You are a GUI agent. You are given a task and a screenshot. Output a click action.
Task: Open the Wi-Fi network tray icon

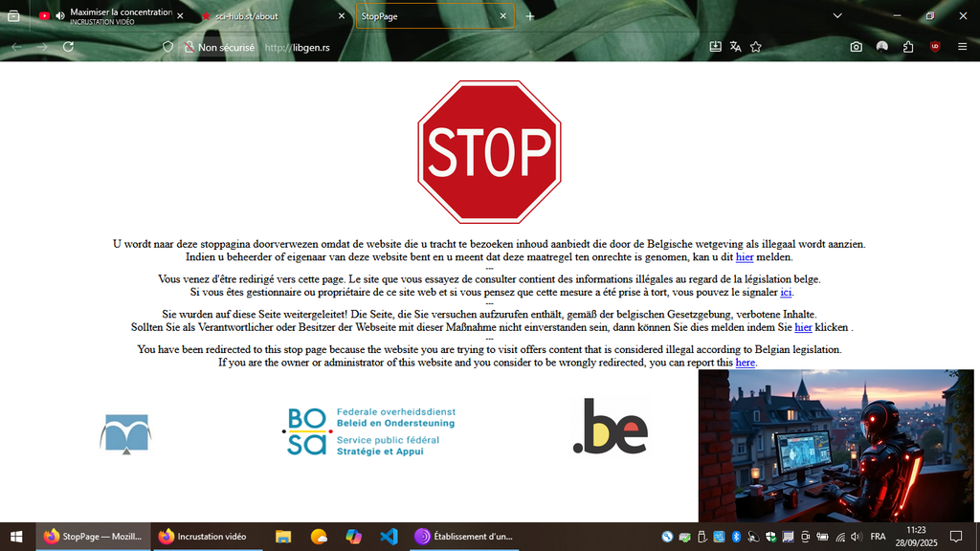pyautogui.click(x=840, y=537)
